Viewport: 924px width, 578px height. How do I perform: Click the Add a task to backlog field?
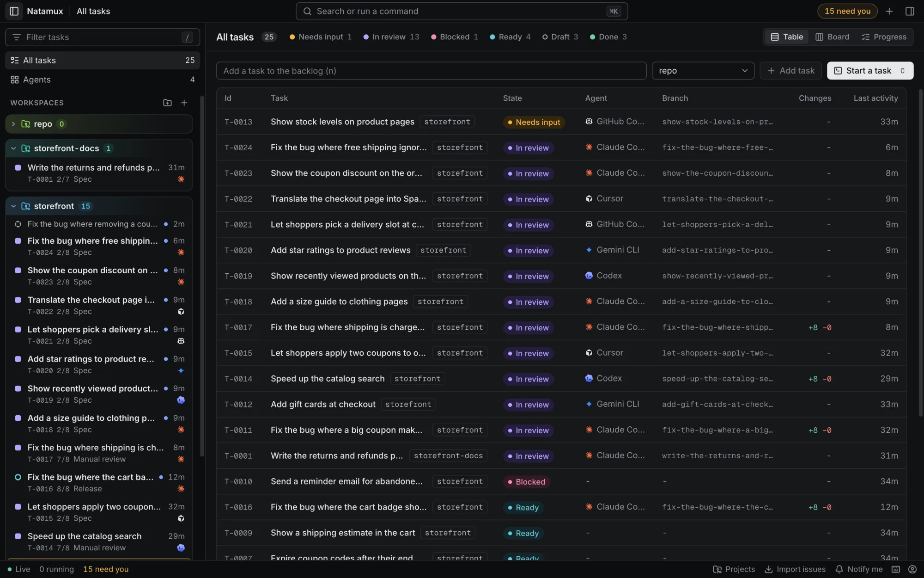coord(431,71)
